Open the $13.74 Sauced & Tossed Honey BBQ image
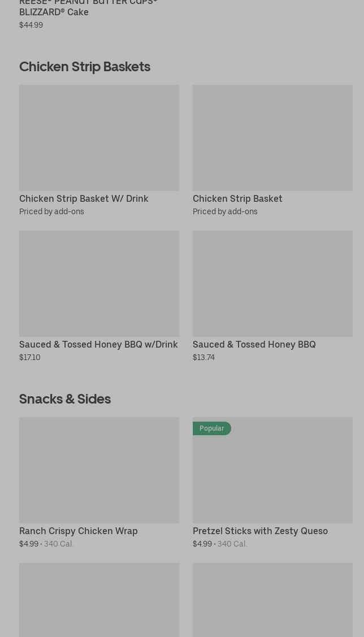 point(272,283)
